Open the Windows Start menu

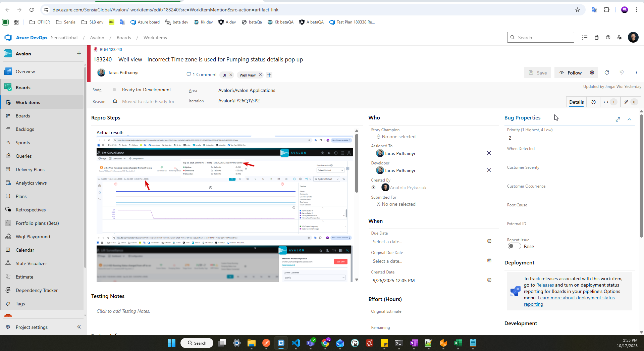(x=171, y=343)
